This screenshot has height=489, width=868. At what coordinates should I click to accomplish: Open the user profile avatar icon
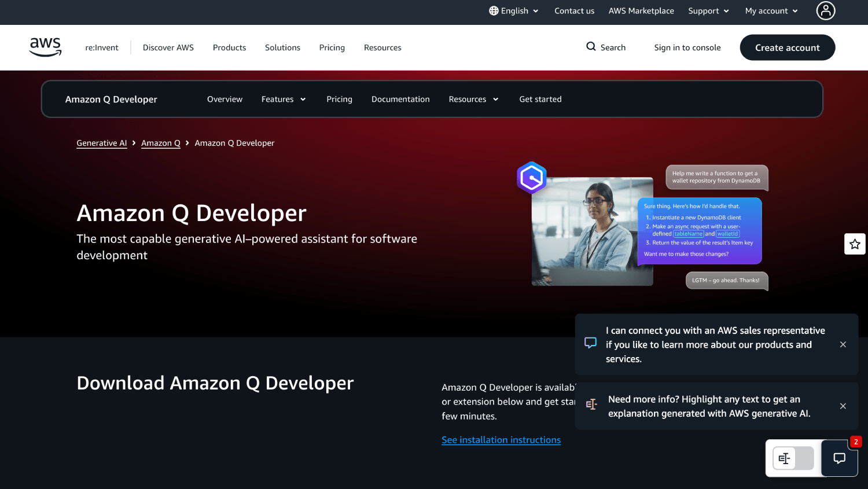click(826, 10)
